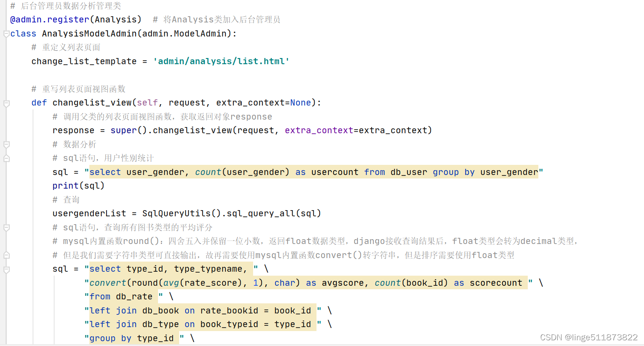Click the 'usercount' alias in SQL string
The image size is (644, 346).
(x=335, y=172)
